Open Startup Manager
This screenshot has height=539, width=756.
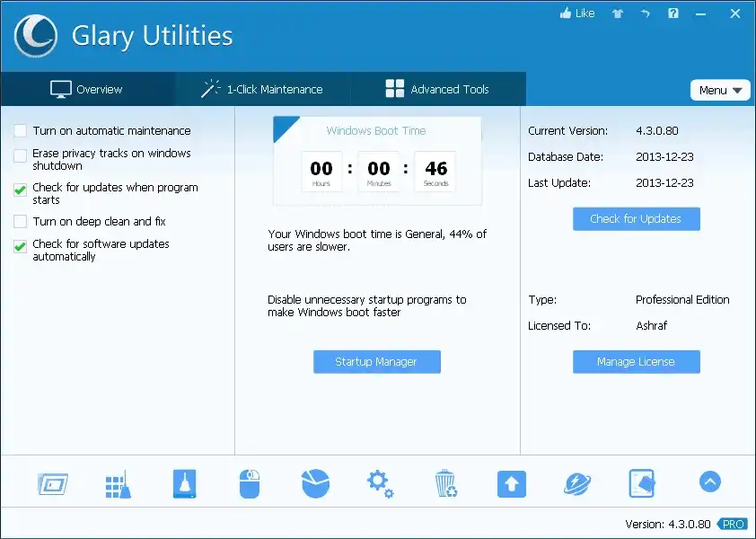click(376, 361)
